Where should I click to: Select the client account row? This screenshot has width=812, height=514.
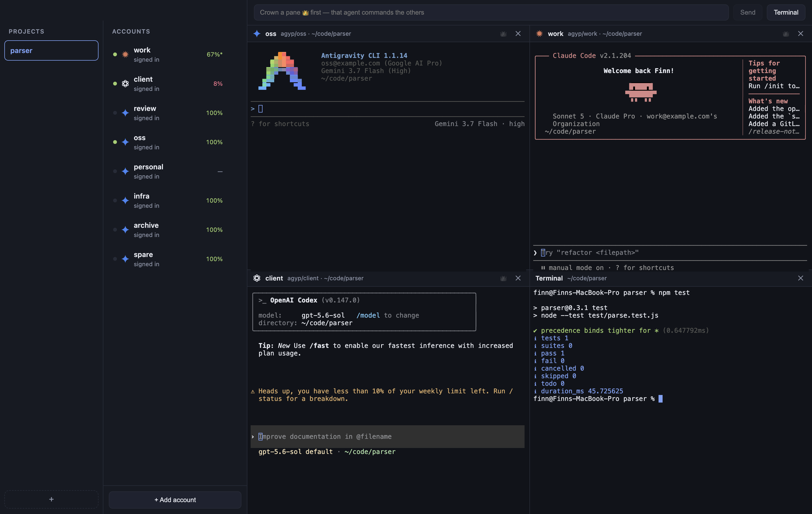click(x=175, y=84)
